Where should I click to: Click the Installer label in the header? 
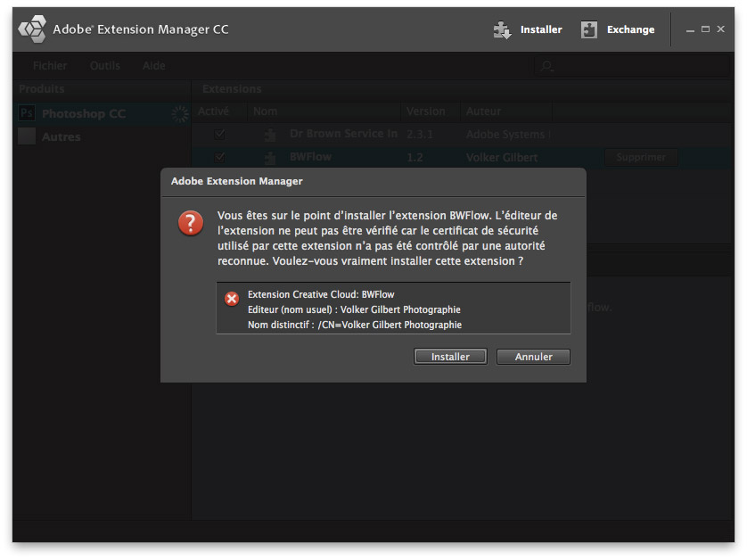(x=541, y=29)
